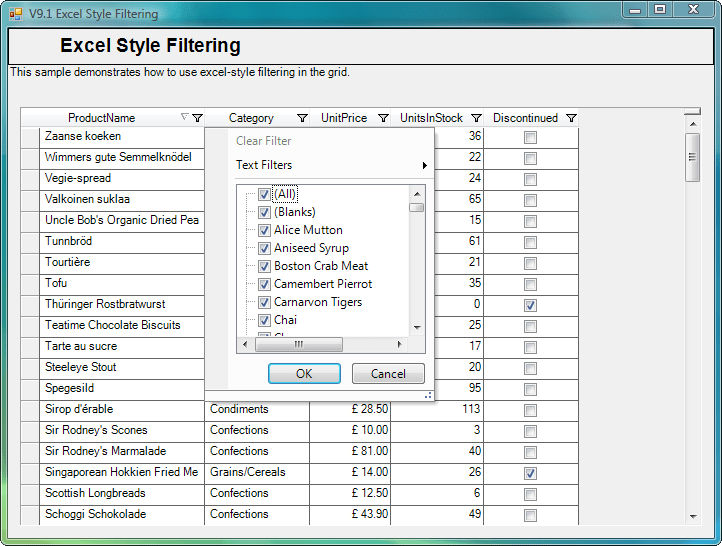This screenshot has width=722, height=546.
Task: Click the ProductName column filter icon
Action: click(x=197, y=118)
